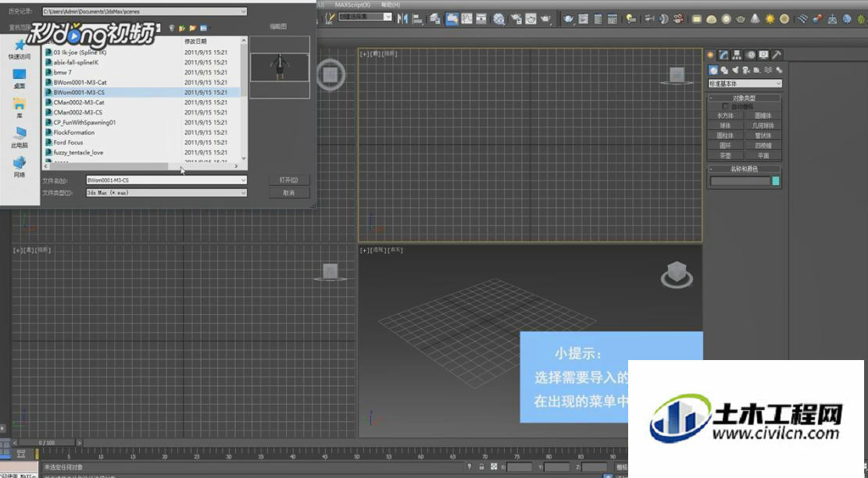Click the 几何球体 geosphere button

point(763,126)
